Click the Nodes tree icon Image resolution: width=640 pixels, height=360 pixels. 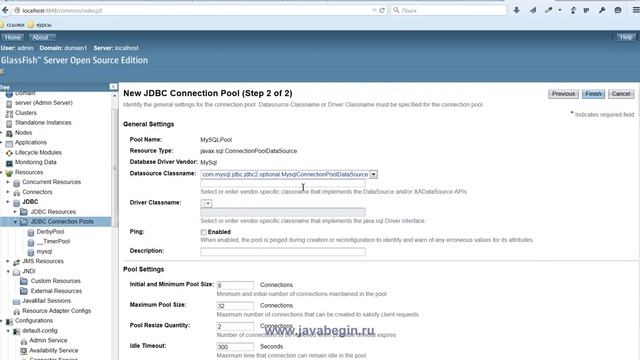tap(9, 133)
